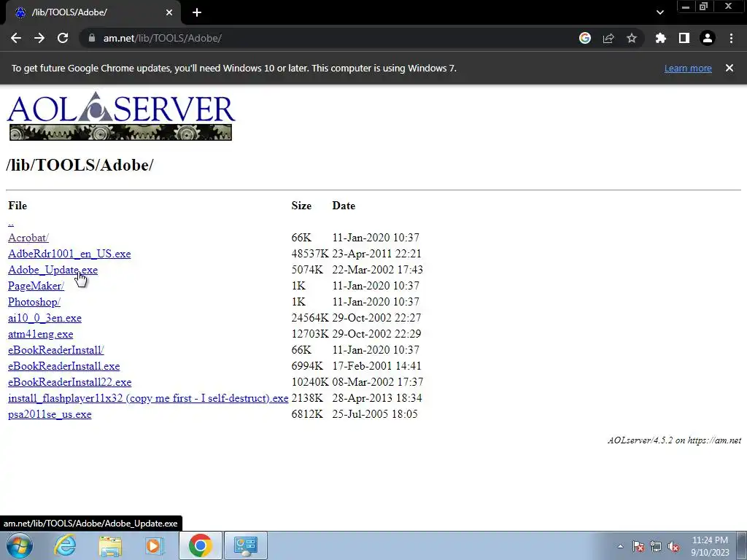Open Learn more about Chrome updates
Image resolution: width=747 pixels, height=560 pixels.
pos(688,68)
